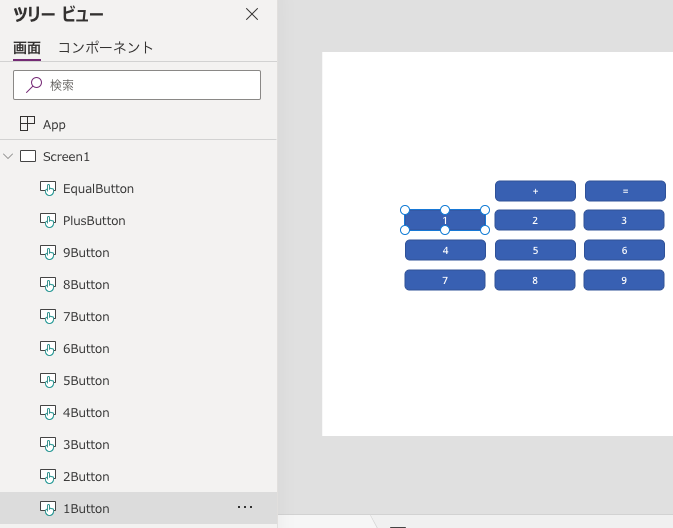
Task: Click the 2Button control icon
Action: (x=48, y=476)
